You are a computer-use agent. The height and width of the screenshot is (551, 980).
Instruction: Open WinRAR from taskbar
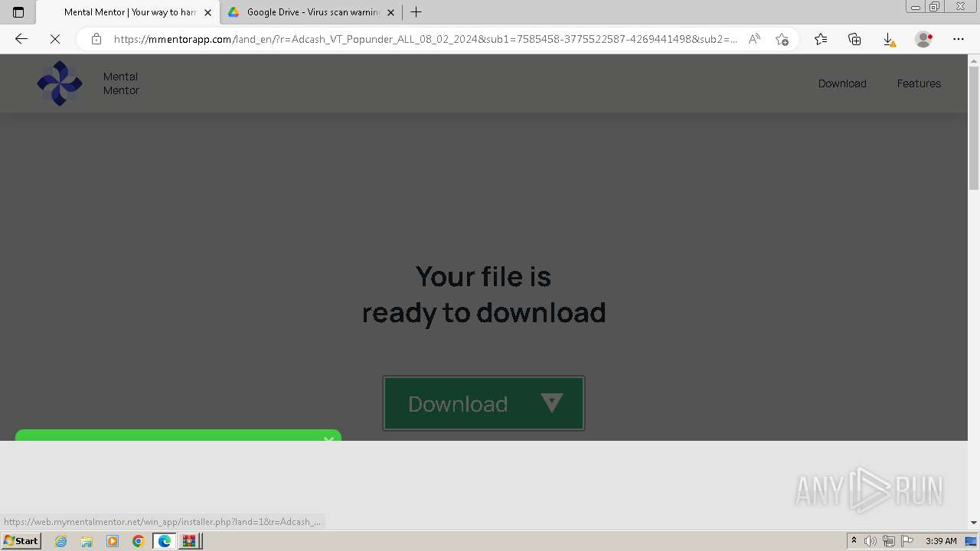[190, 541]
